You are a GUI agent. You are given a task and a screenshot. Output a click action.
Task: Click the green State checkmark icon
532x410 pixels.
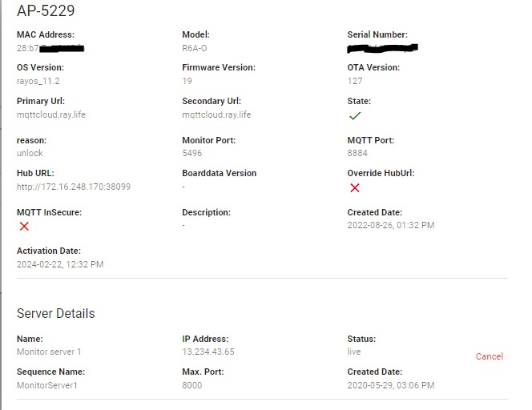click(x=354, y=116)
